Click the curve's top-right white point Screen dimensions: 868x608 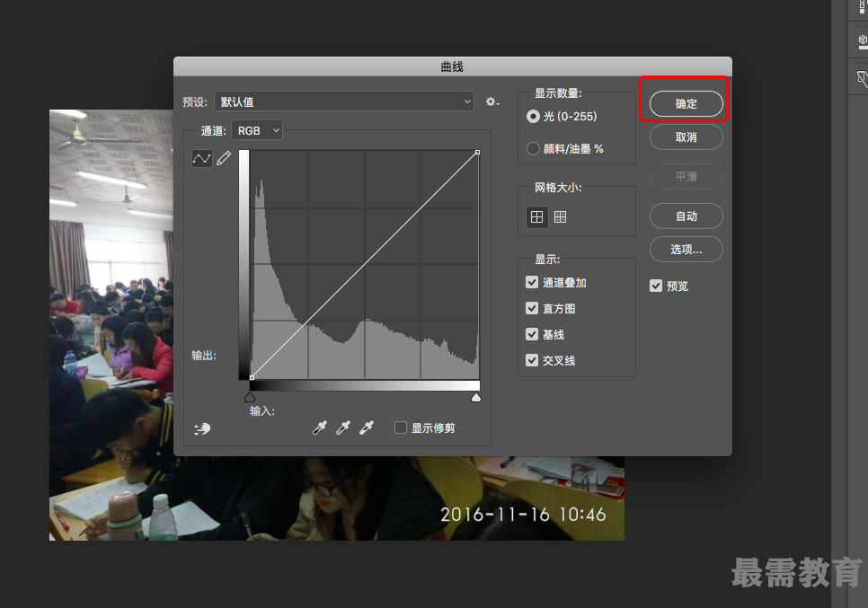coord(477,152)
